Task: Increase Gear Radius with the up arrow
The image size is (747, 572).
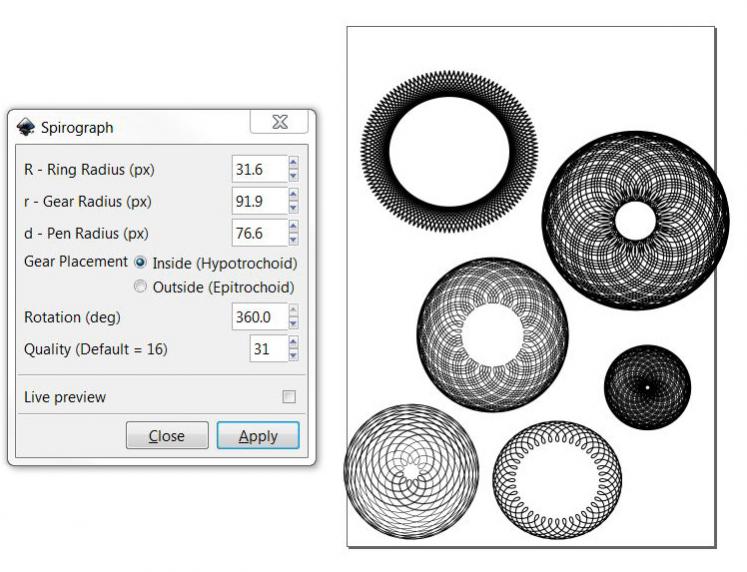Action: point(293,195)
